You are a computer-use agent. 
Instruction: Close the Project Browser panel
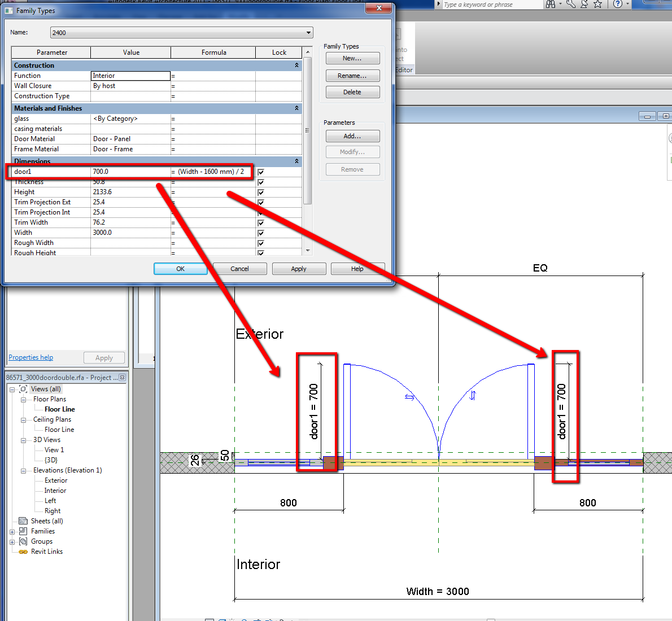122,377
